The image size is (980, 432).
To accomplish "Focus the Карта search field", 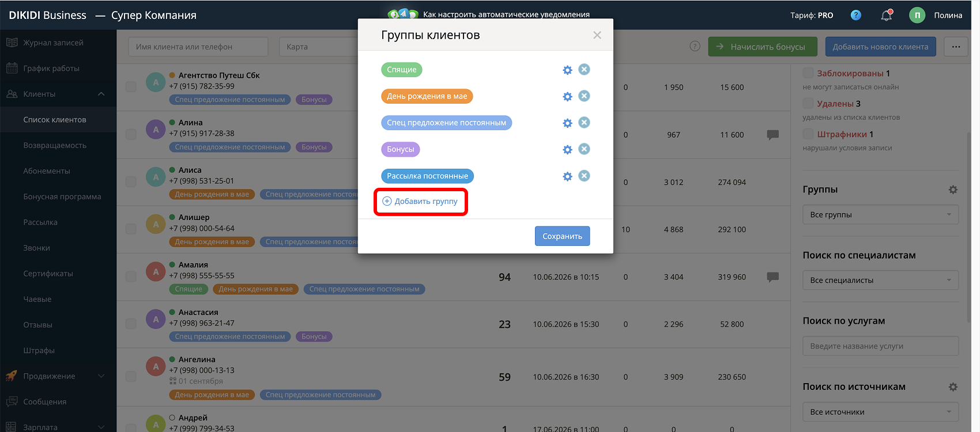I will click(318, 47).
